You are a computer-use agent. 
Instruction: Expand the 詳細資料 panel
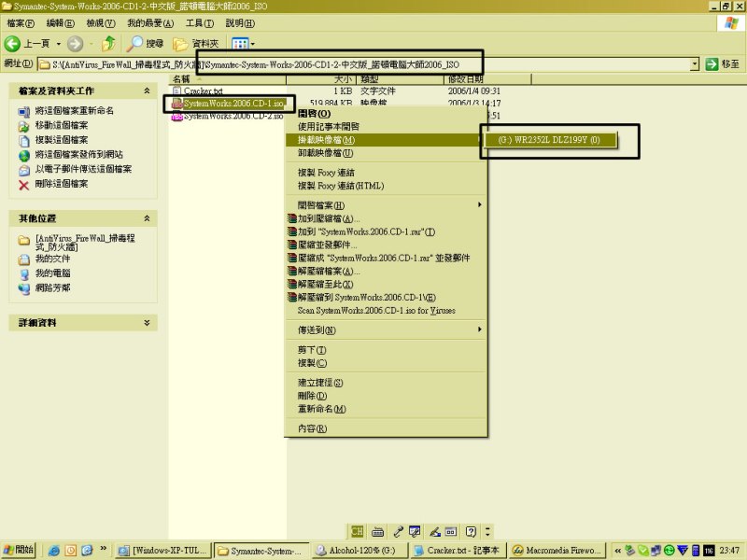coord(147,322)
